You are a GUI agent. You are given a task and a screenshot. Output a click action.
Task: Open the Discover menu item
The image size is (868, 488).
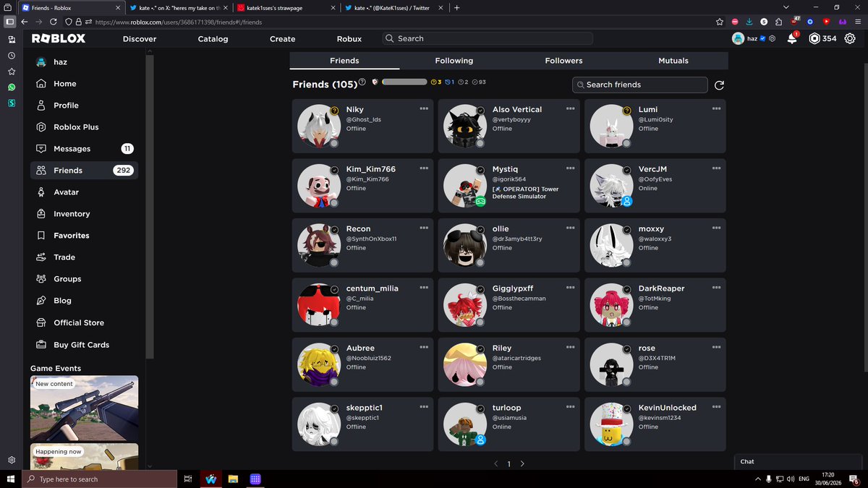pyautogui.click(x=140, y=39)
